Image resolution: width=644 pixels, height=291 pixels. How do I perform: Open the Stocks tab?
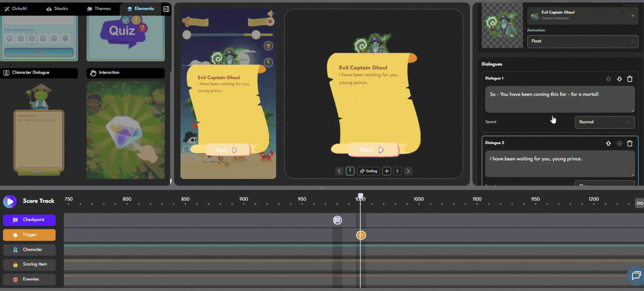[57, 9]
